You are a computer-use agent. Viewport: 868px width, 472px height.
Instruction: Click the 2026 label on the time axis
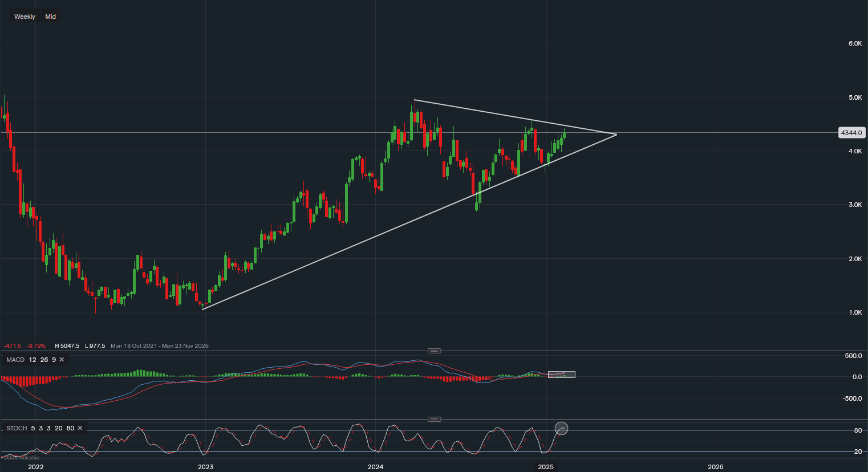pyautogui.click(x=715, y=467)
